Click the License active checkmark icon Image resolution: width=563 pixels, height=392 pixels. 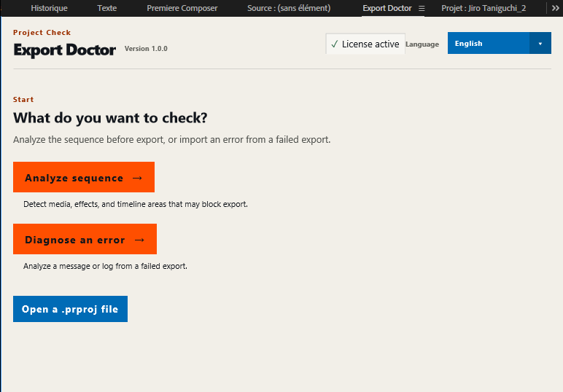(335, 44)
